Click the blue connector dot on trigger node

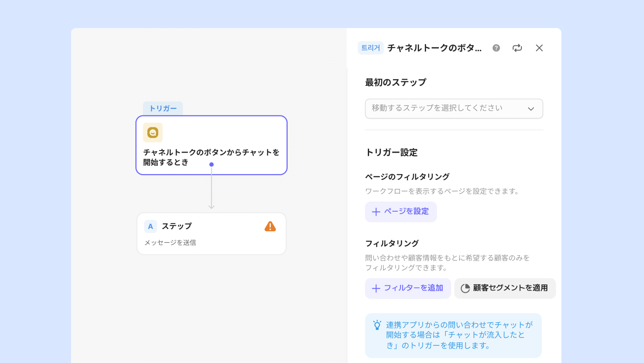pyautogui.click(x=211, y=165)
